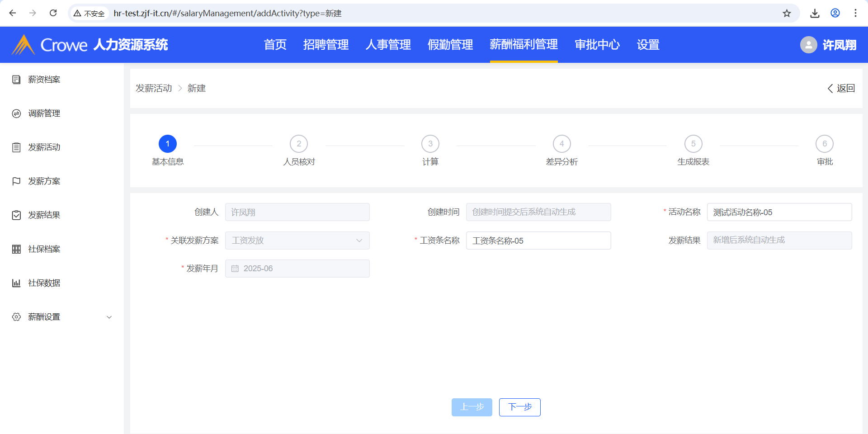This screenshot has width=868, height=434.
Task: Click into the 活动名称 input field
Action: (779, 212)
